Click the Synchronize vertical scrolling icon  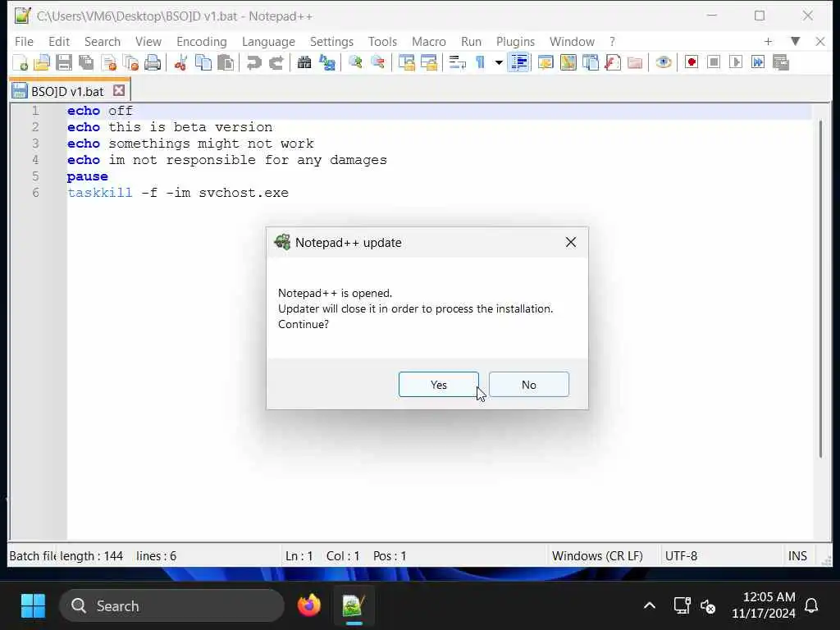pyautogui.click(x=406, y=62)
